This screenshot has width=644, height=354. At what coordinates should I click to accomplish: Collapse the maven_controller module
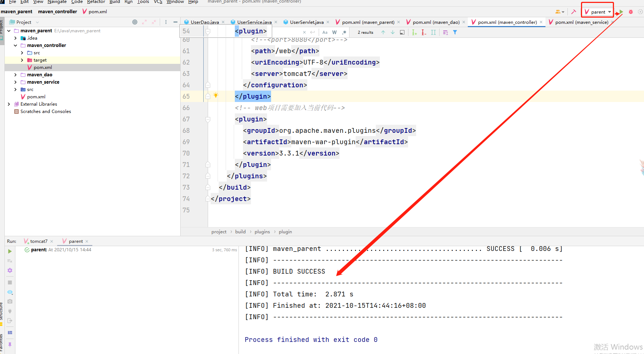(x=15, y=45)
